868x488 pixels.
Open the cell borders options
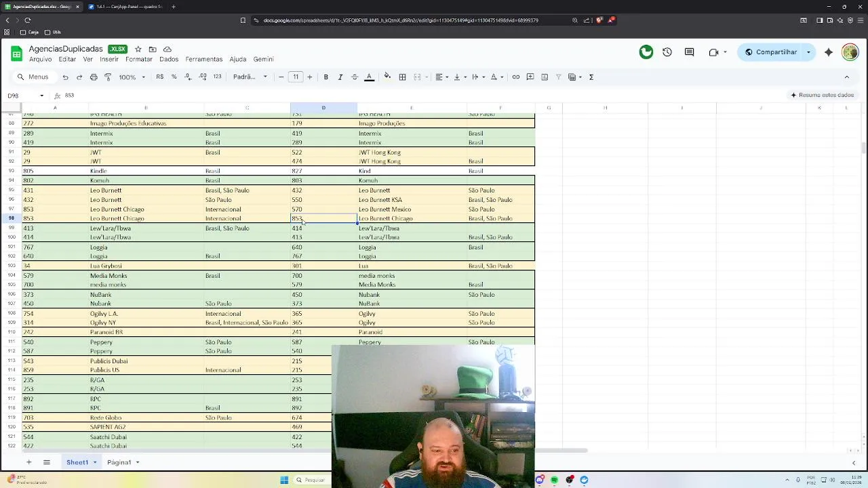(402, 77)
